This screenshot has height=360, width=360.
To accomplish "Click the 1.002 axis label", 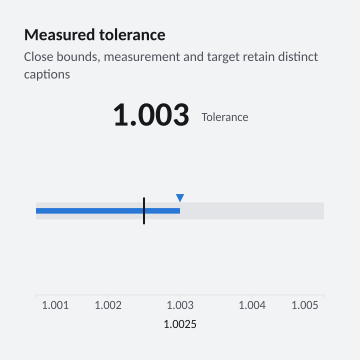I will [x=108, y=305].
